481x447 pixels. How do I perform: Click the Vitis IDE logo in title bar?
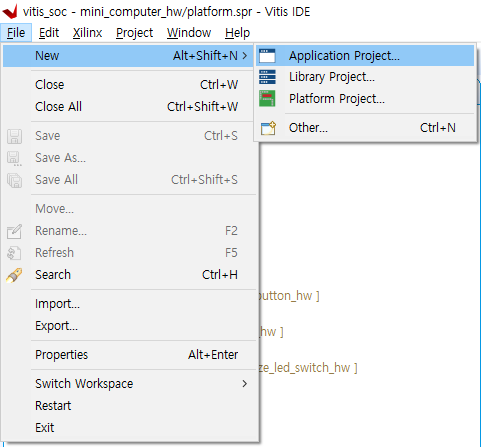pyautogui.click(x=10, y=11)
